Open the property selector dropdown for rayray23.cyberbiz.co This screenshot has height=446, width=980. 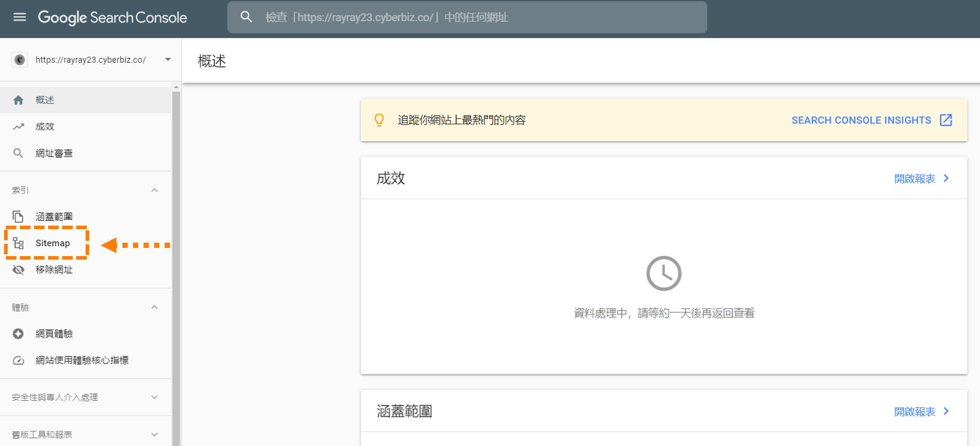coord(168,60)
